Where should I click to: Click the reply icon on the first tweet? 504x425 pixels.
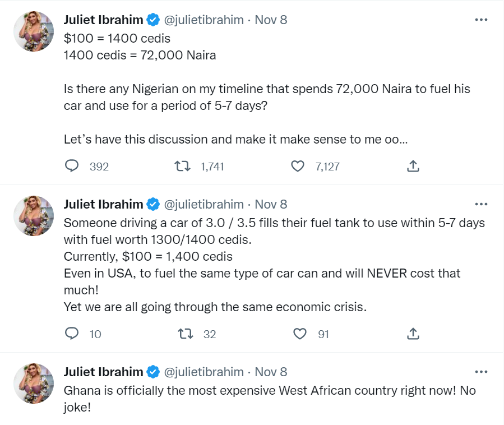click(x=72, y=166)
